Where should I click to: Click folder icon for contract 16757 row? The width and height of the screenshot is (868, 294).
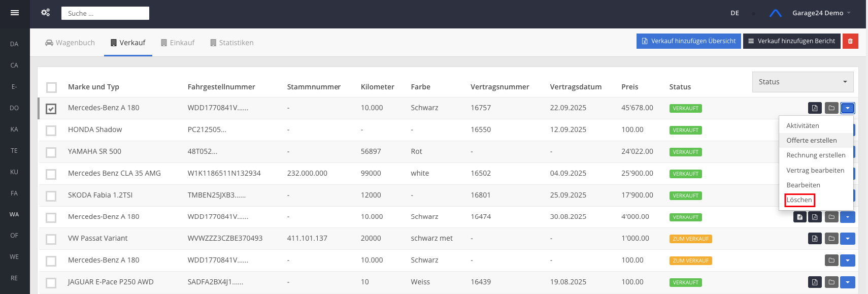pyautogui.click(x=831, y=108)
